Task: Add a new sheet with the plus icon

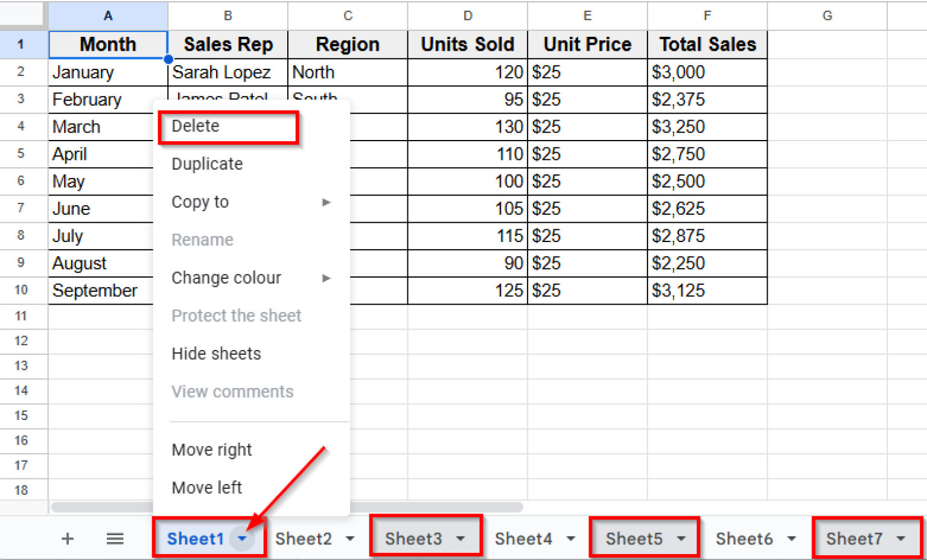Action: (x=68, y=539)
